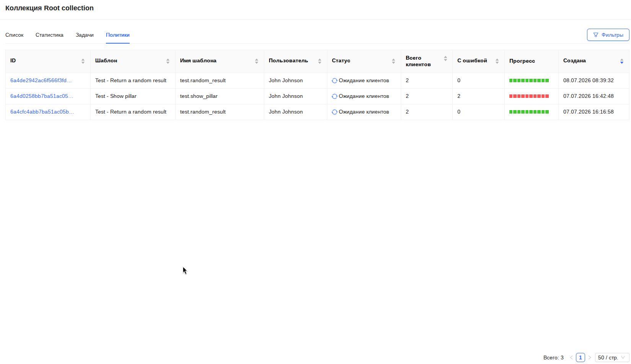The width and height of the screenshot is (631, 364).
Task: Click red progress bar for test.show_pillar row
Action: click(x=529, y=96)
